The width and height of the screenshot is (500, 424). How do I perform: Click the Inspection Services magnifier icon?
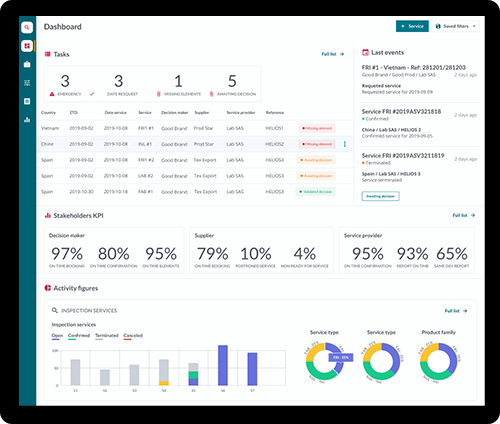tap(55, 310)
